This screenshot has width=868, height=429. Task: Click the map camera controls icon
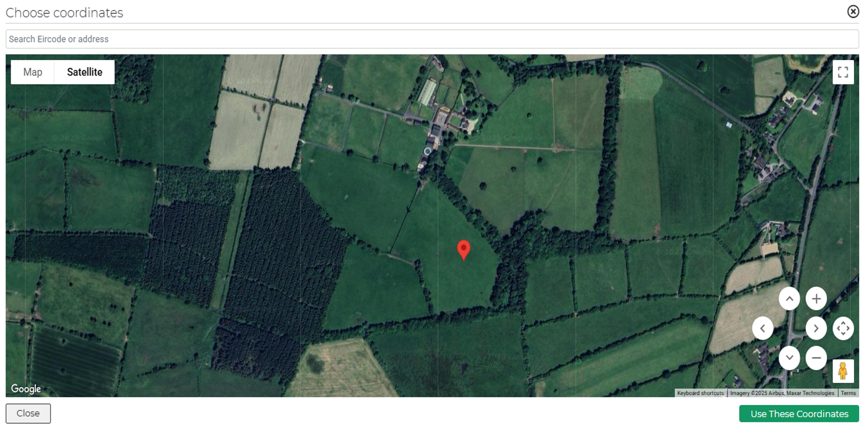[842, 328]
